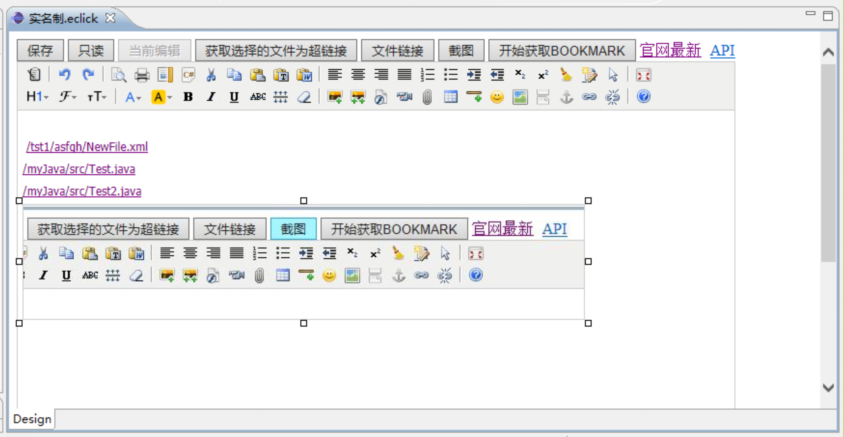Image resolution: width=844 pixels, height=437 pixels.
Task: Open the top 官网最新 link
Action: (x=670, y=51)
